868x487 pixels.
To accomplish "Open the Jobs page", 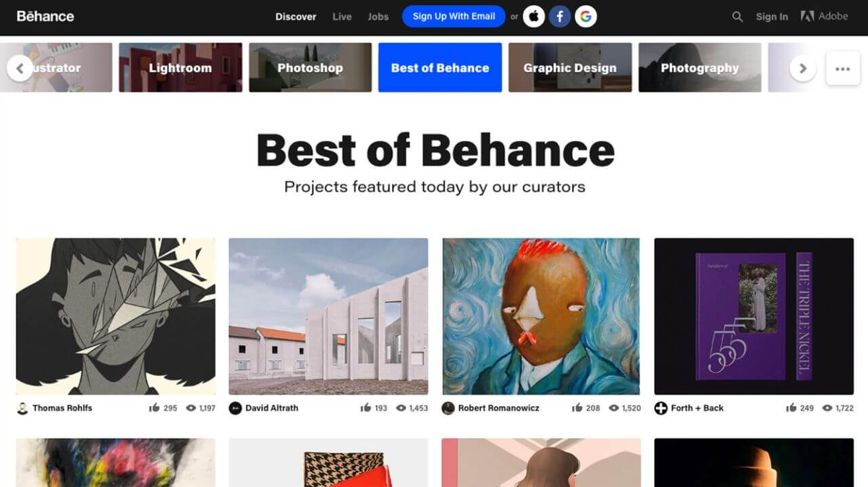I will [x=378, y=17].
